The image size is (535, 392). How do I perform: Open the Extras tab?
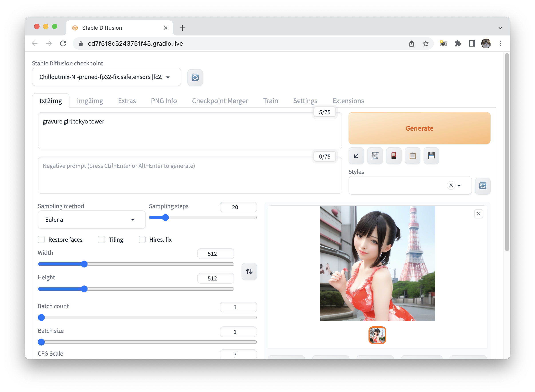[127, 101]
